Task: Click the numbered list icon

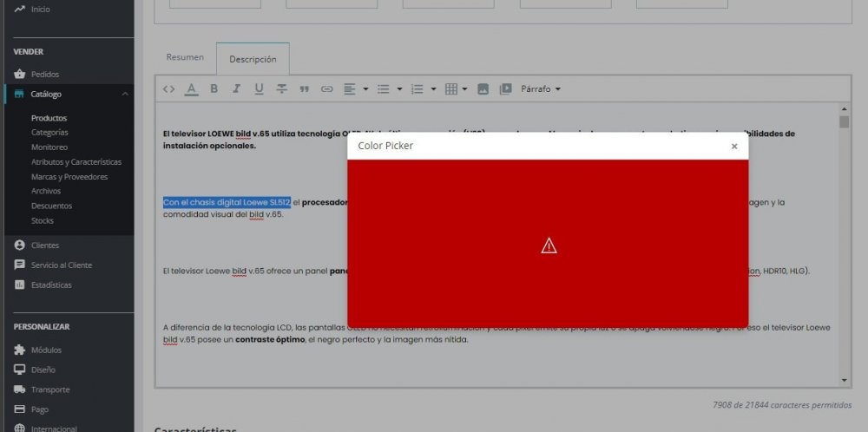Action: [x=418, y=89]
